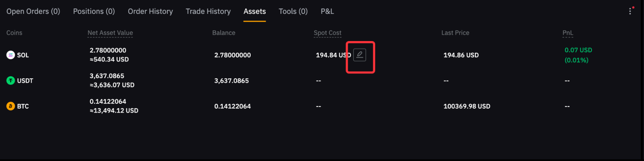This screenshot has width=644, height=161.
Task: Select the Assets tab
Action: [x=255, y=11]
